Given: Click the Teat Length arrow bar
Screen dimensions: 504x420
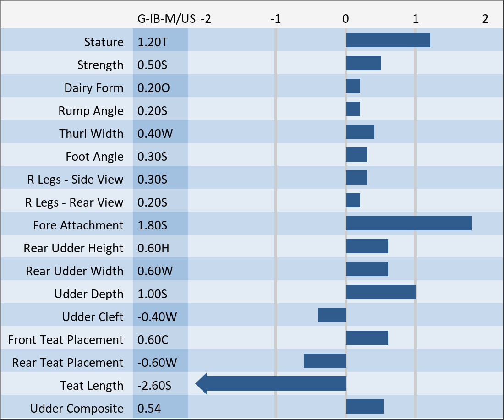Looking at the screenshot, I should click(271, 384).
